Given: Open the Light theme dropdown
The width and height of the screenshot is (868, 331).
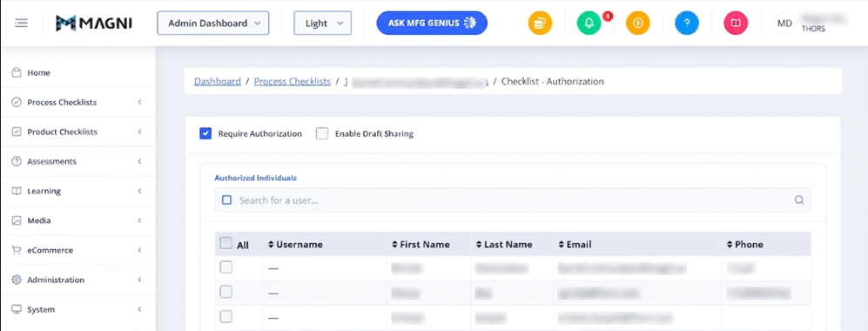Looking at the screenshot, I should (x=323, y=24).
